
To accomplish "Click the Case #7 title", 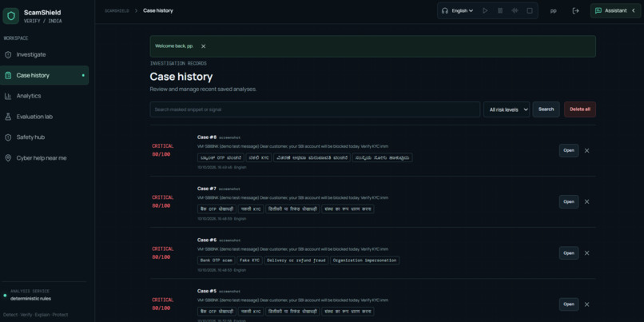I will (x=207, y=189).
